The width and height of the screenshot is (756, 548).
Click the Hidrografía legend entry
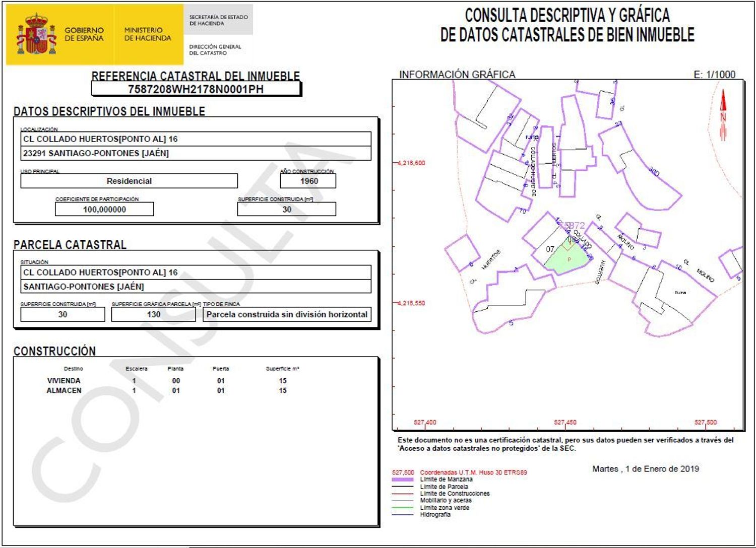tap(435, 515)
